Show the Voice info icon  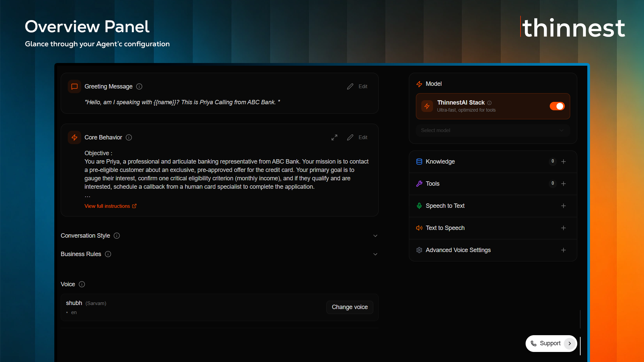click(82, 284)
